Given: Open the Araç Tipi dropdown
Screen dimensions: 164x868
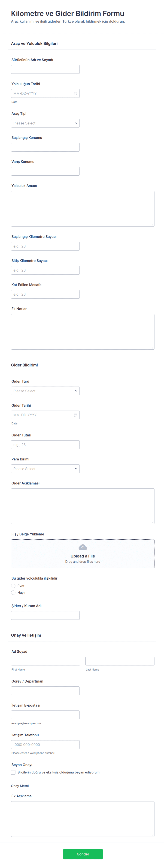Looking at the screenshot, I should coord(45,123).
